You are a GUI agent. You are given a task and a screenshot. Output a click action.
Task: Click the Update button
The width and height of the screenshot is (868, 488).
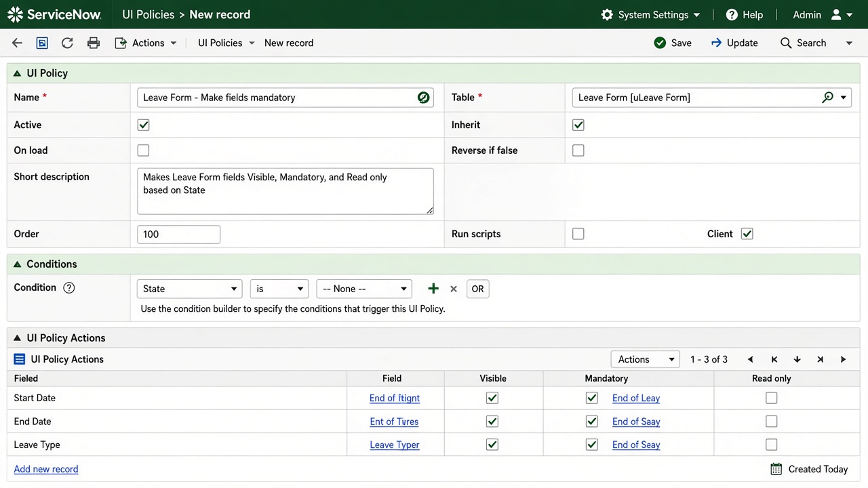(734, 43)
